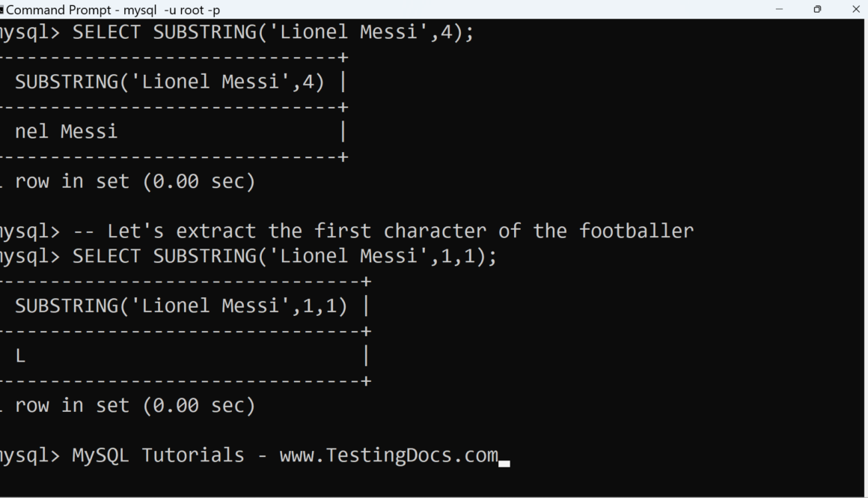Screen dimensions: 868x498
Task: Click the title text 'Command Prompt - mysql -u root -p'
Action: [x=113, y=10]
